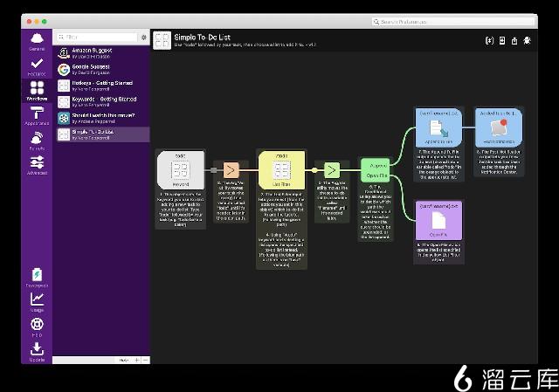The width and height of the screenshot is (559, 392).
Task: Click the plus button to add workflow
Action: coord(136,360)
